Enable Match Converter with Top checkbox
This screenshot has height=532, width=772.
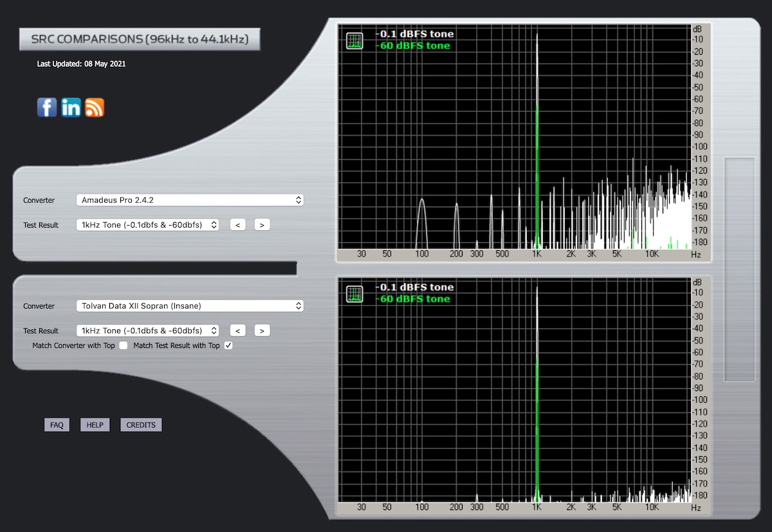click(124, 345)
